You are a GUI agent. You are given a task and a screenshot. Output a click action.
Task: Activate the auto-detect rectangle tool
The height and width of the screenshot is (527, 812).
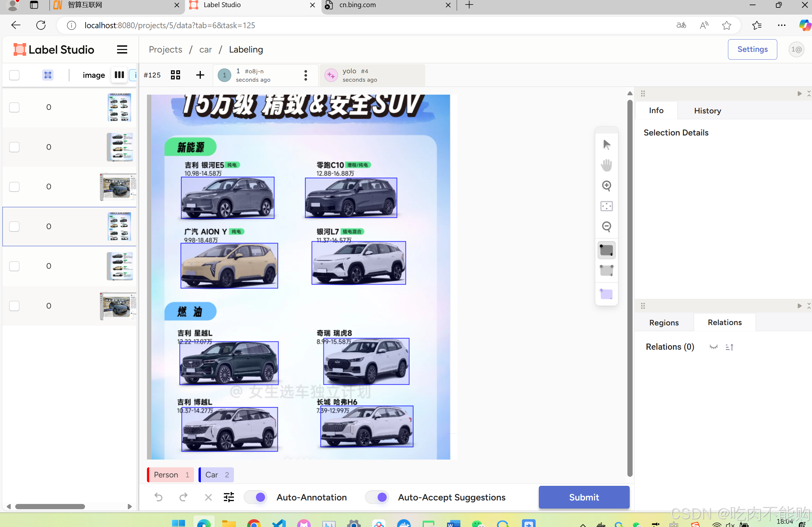(x=606, y=294)
